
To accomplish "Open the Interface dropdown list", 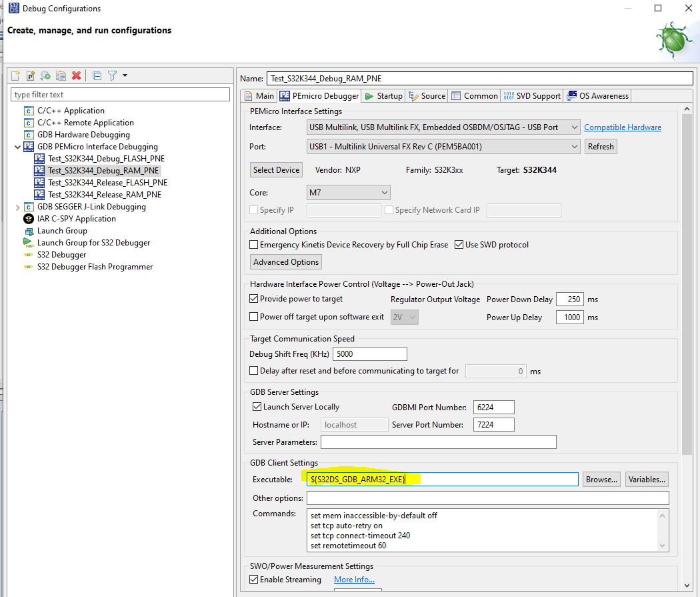I will (573, 127).
